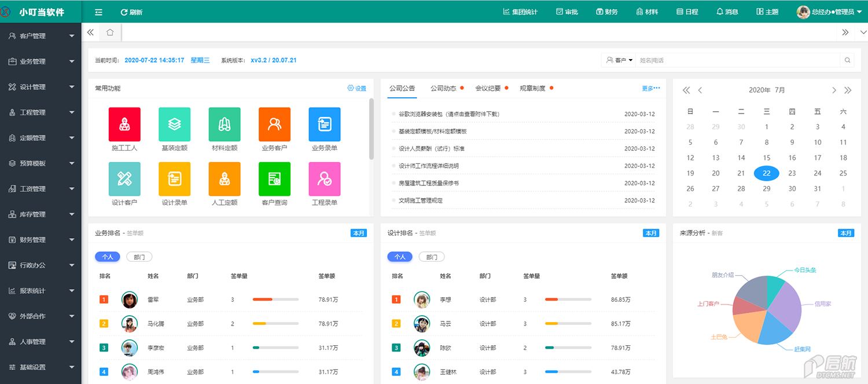Go to previous year in calendar
This screenshot has height=384, width=868.
[686, 90]
